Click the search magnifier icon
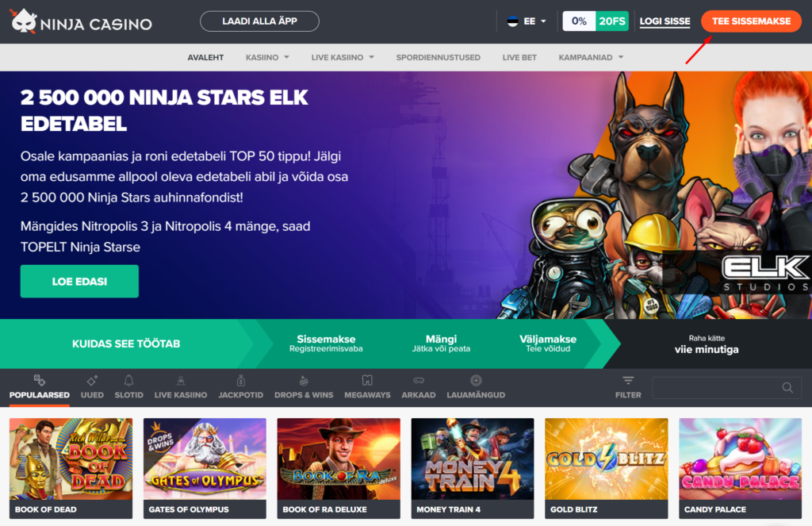The height and width of the screenshot is (526, 812). [787, 388]
